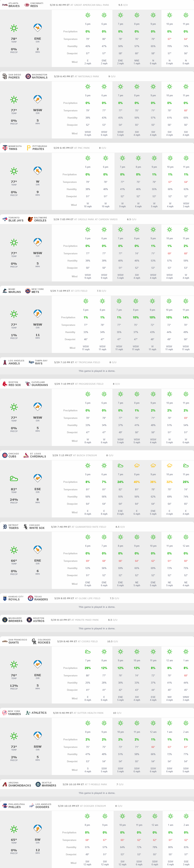Screen dimensions: 194x868
Task: Click the 7 pm cloud icon in Giants-Rockies forecast
Action: coord(88,652)
